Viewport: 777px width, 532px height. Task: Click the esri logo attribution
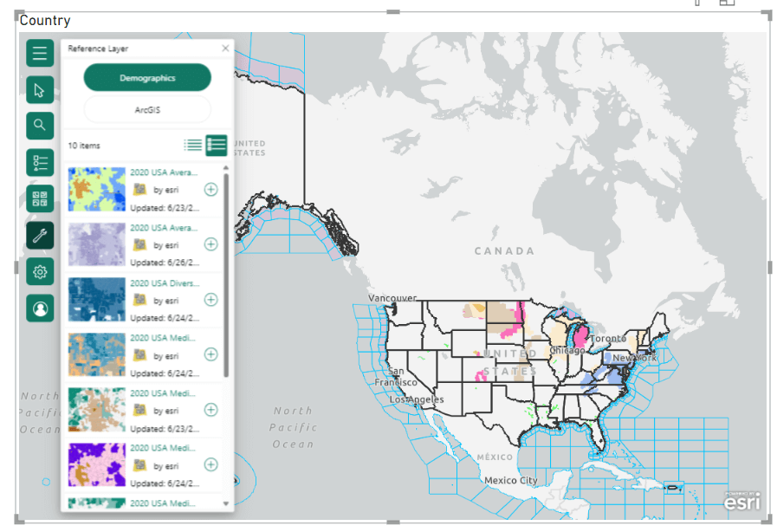(x=741, y=502)
